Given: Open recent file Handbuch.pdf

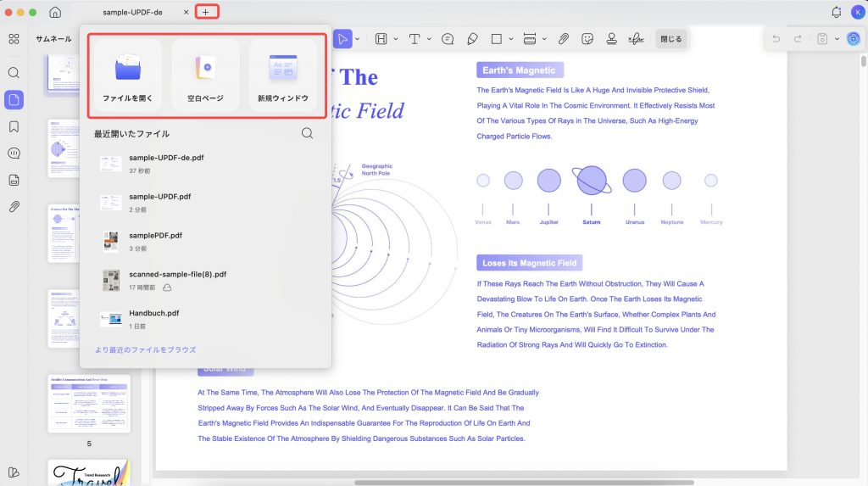Looking at the screenshot, I should pos(205,319).
